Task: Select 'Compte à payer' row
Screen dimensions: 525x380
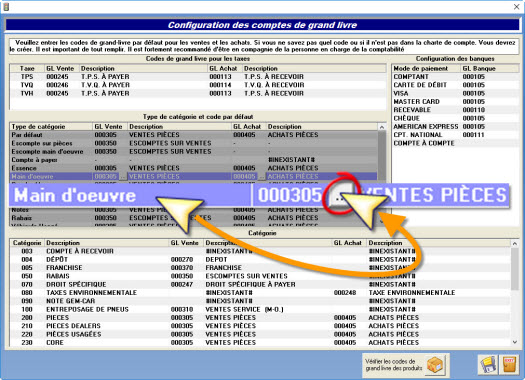Action: (x=194, y=160)
